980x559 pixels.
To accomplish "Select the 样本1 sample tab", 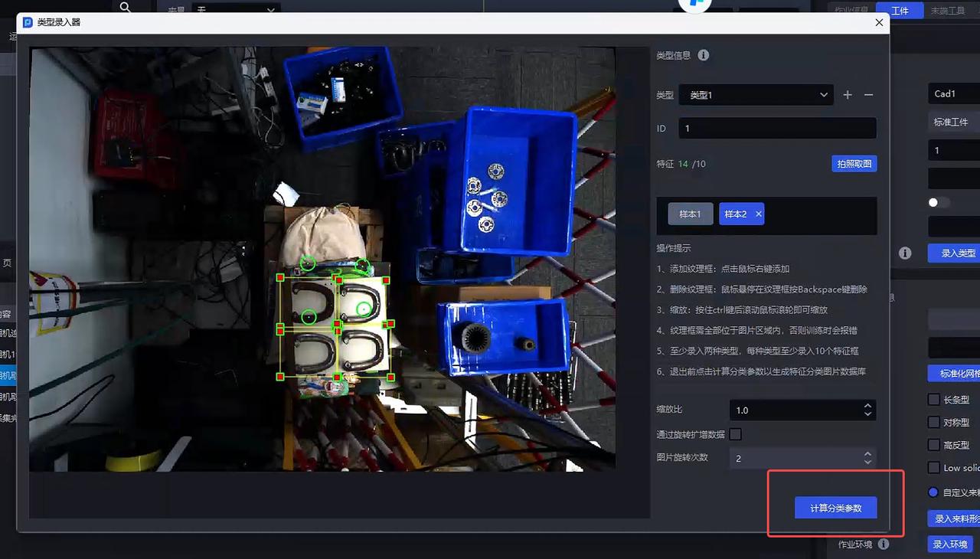I will point(690,214).
